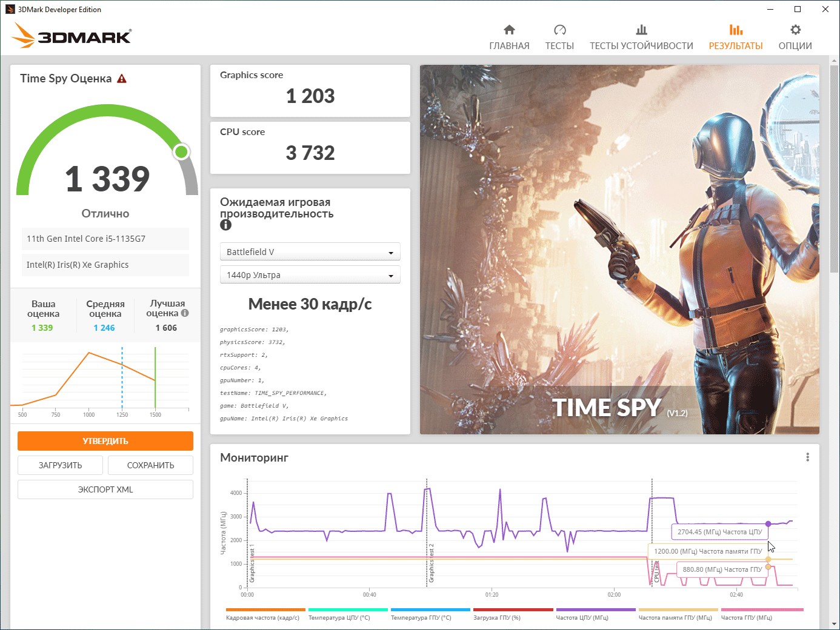Click the 880.80 (МГц) Частота ГПУ tooltip
This screenshot has height=630, width=840.
click(x=722, y=569)
